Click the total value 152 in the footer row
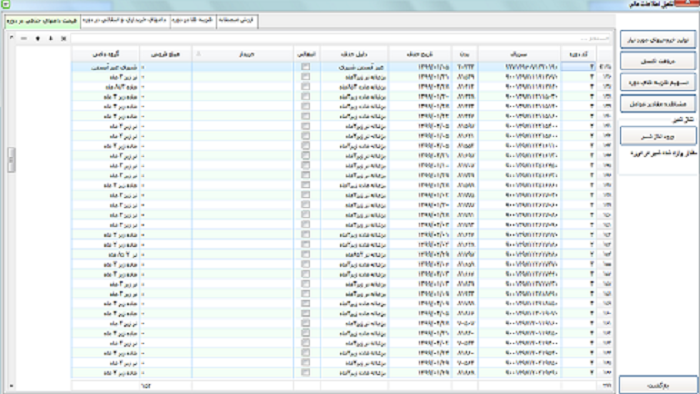700x394 pixels. click(x=146, y=385)
